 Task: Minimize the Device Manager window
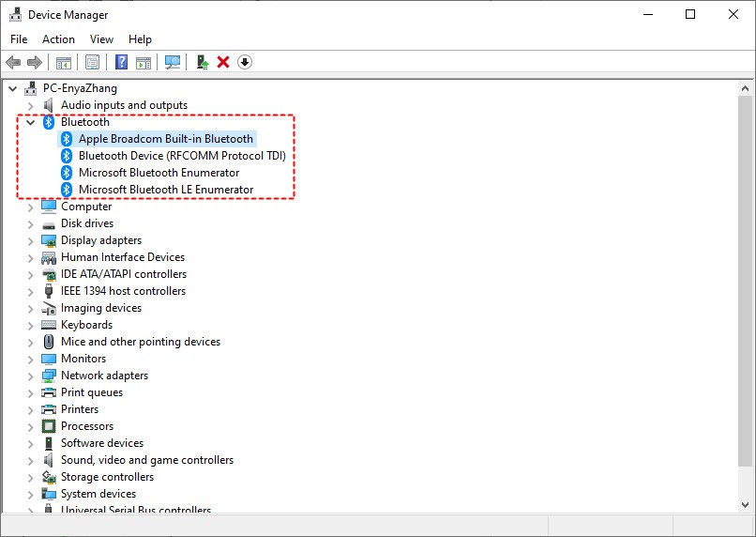point(648,14)
